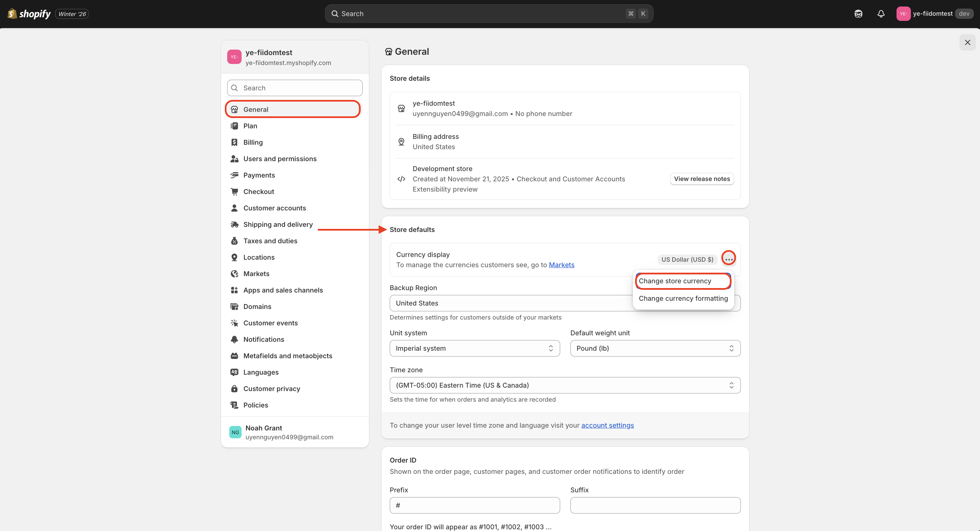Open the Time zone dropdown
Image resolution: width=980 pixels, height=531 pixels.
565,385
